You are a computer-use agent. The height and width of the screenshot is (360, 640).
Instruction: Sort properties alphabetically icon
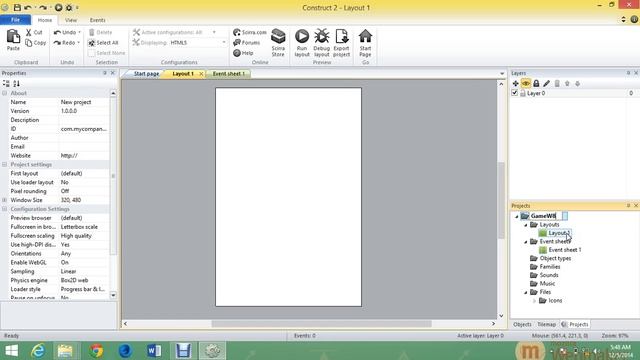coord(16,84)
